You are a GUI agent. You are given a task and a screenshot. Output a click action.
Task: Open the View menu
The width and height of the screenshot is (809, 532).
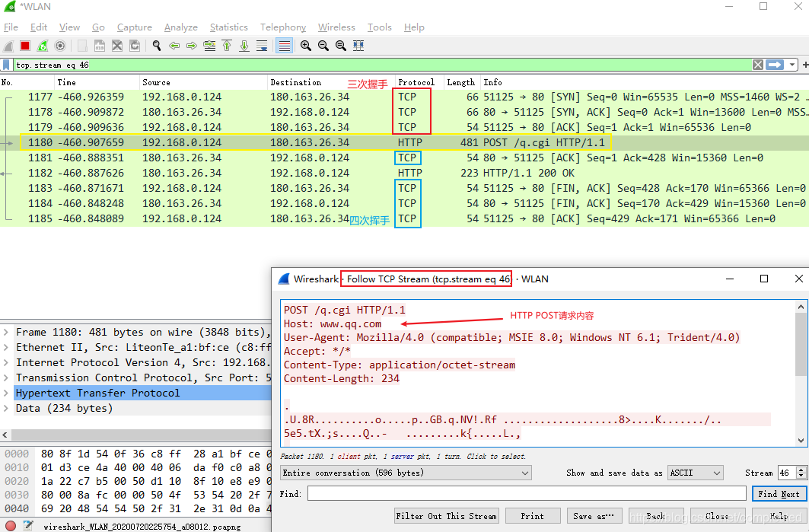coord(69,27)
